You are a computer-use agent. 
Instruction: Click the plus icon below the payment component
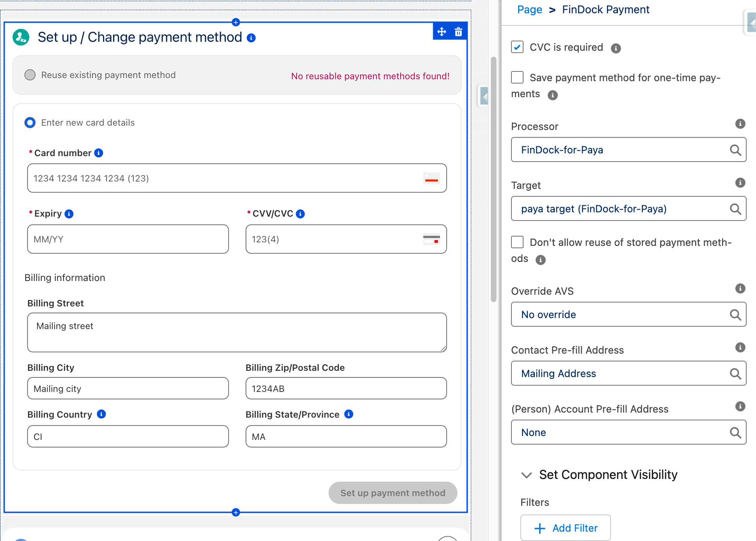[x=236, y=513]
